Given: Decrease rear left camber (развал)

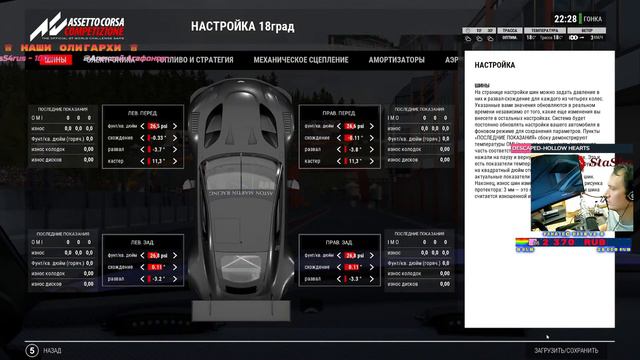Looking at the screenshot, I should click(142, 279).
